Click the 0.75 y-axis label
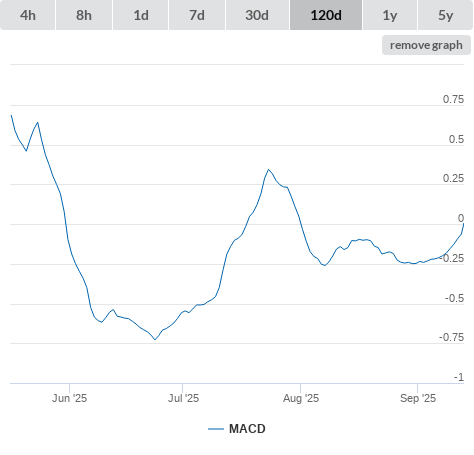Viewport: 474px width, 455px height. click(453, 99)
